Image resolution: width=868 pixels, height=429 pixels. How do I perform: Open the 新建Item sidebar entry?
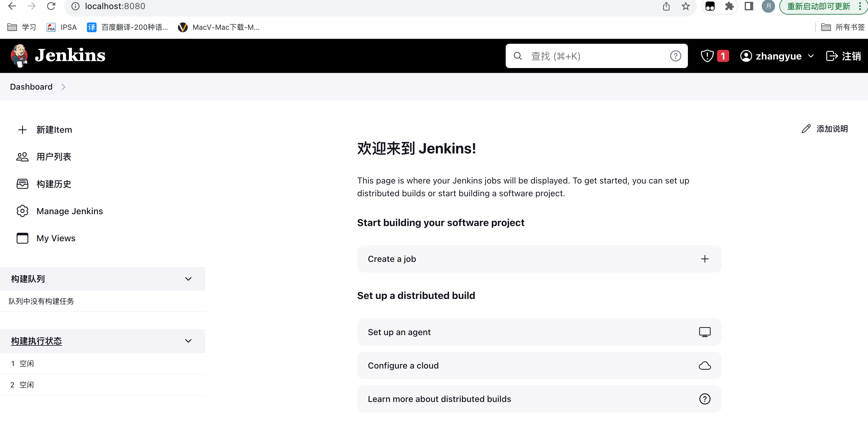[54, 130]
